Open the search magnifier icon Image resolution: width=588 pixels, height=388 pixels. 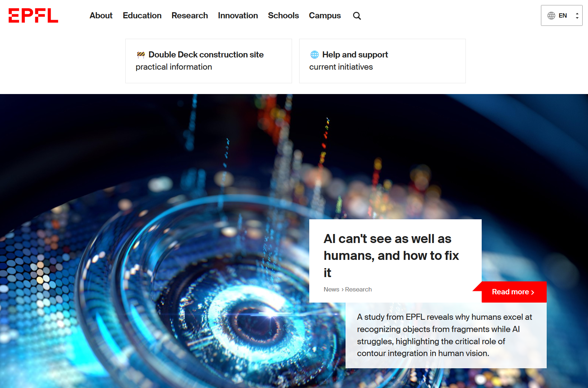pyautogui.click(x=357, y=16)
